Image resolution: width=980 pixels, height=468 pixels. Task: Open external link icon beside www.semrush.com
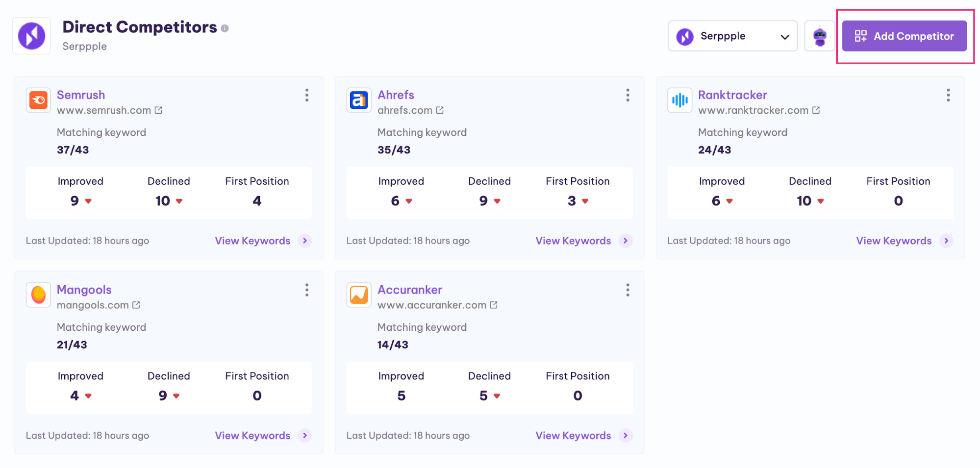click(158, 110)
